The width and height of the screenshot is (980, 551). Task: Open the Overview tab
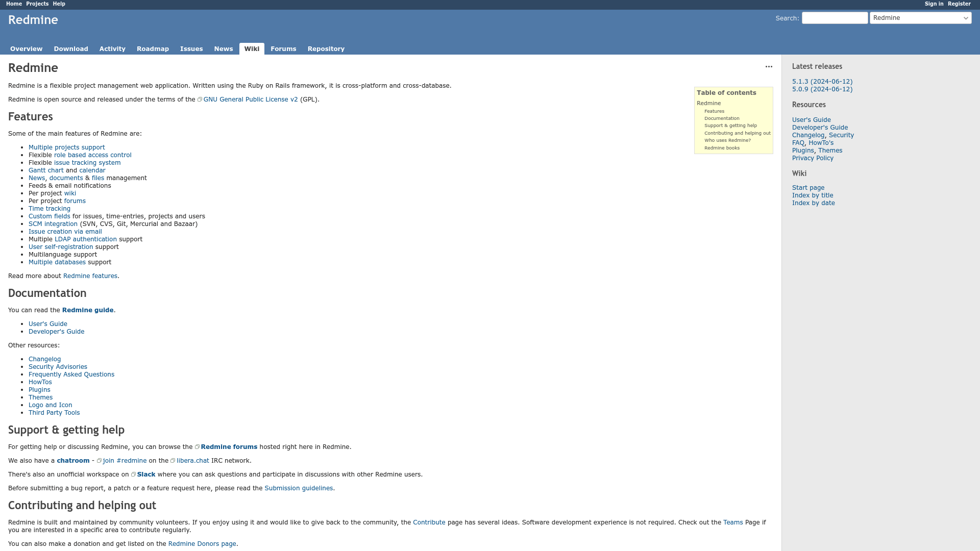pos(26,48)
